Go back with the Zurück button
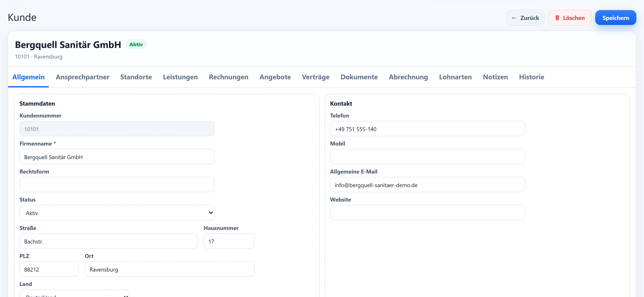Image resolution: width=644 pixels, height=297 pixels. pyautogui.click(x=525, y=18)
